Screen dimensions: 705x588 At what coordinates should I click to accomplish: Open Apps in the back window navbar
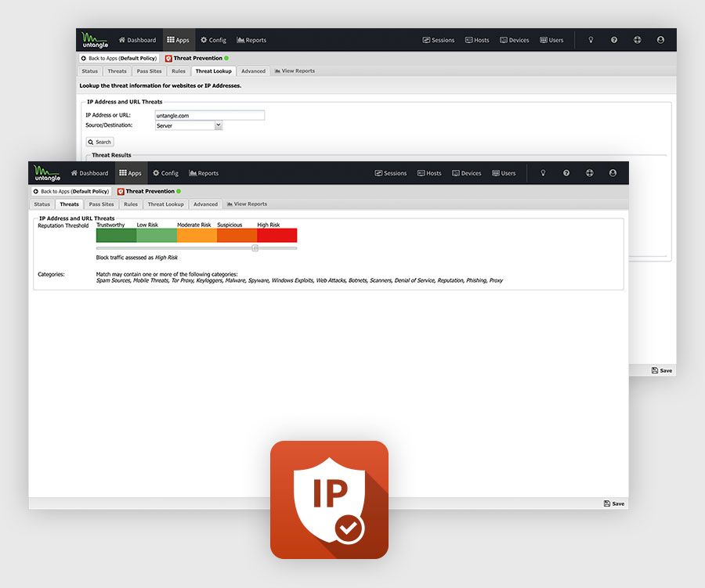[178, 40]
